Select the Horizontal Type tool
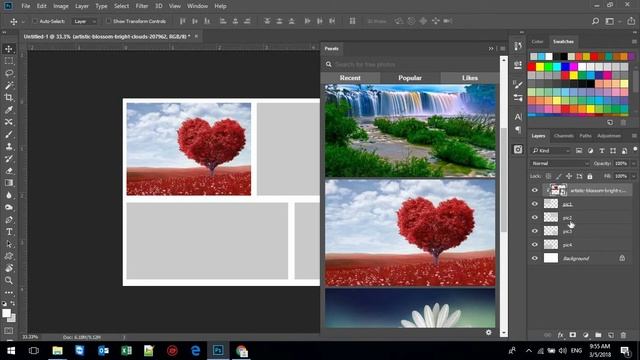This screenshot has height=360, width=640. pos(9,232)
